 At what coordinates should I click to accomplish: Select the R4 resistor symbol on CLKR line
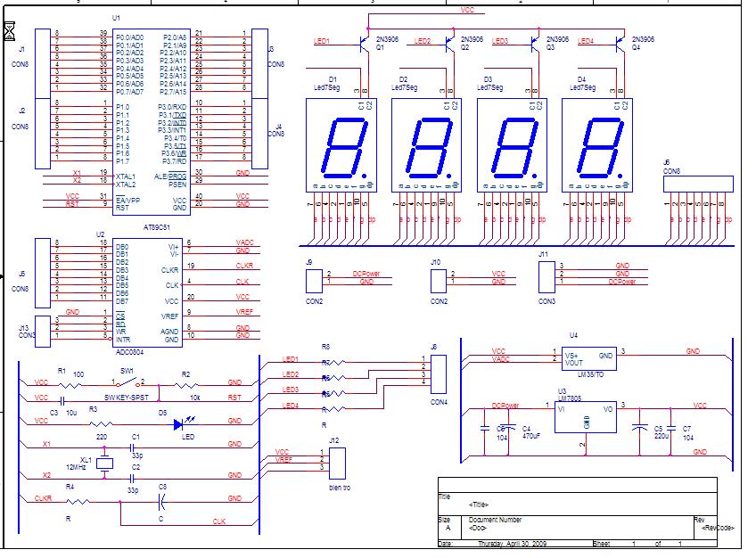pos(78,502)
